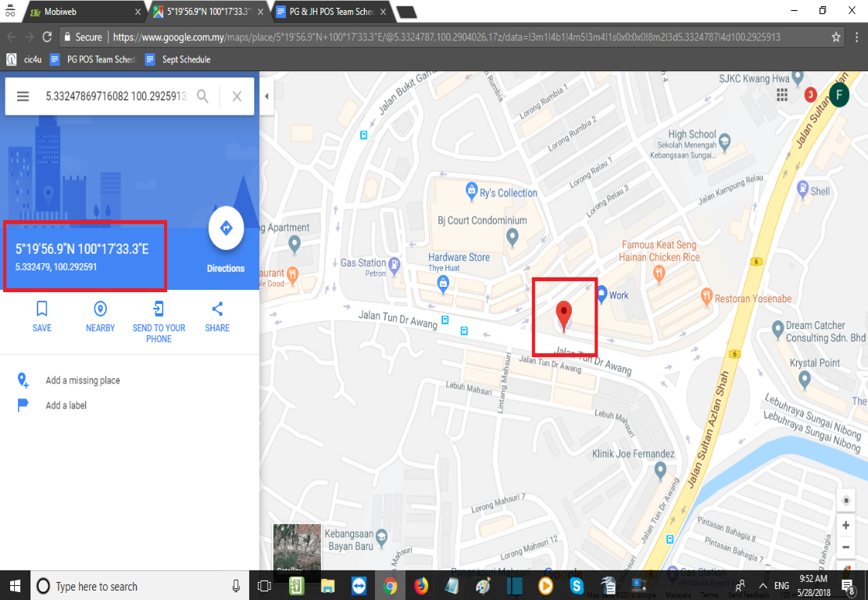
Task: Open Chrome's three-dot menu
Action: [x=856, y=37]
